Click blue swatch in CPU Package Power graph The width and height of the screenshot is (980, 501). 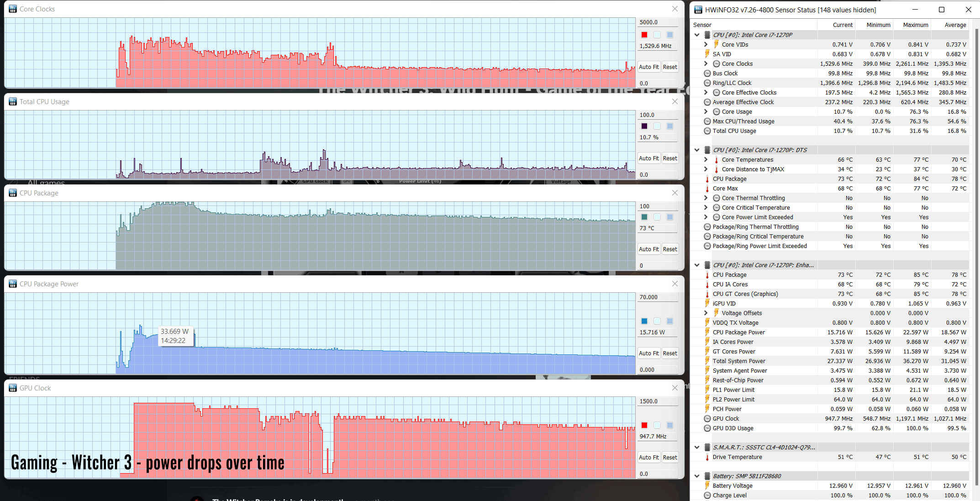click(x=644, y=321)
